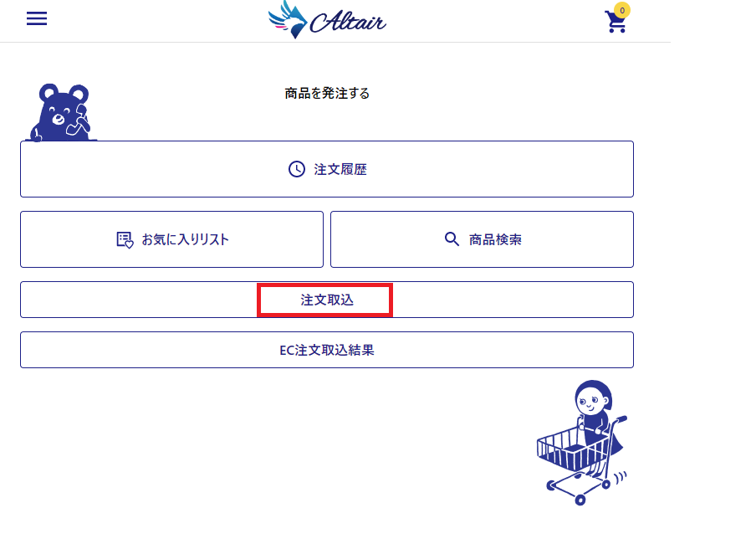The width and height of the screenshot is (756, 554).
Task: Open the hamburger menu icon
Action: pyautogui.click(x=37, y=18)
